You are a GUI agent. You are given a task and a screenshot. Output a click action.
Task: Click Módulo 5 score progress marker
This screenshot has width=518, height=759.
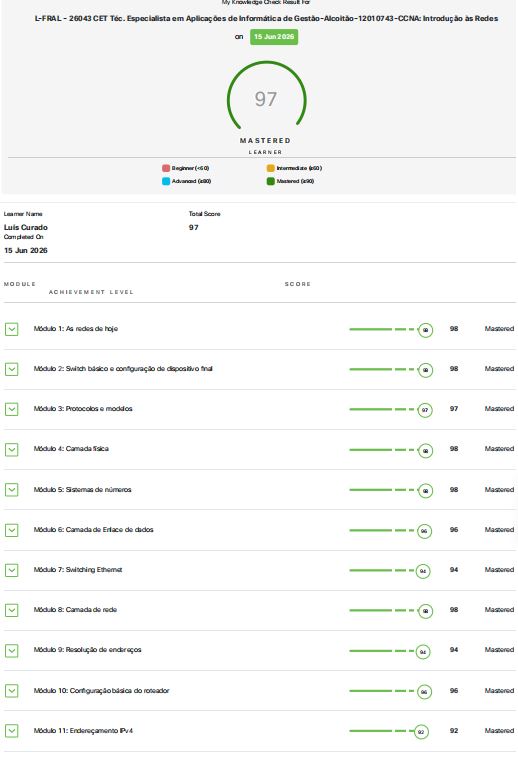click(x=426, y=491)
